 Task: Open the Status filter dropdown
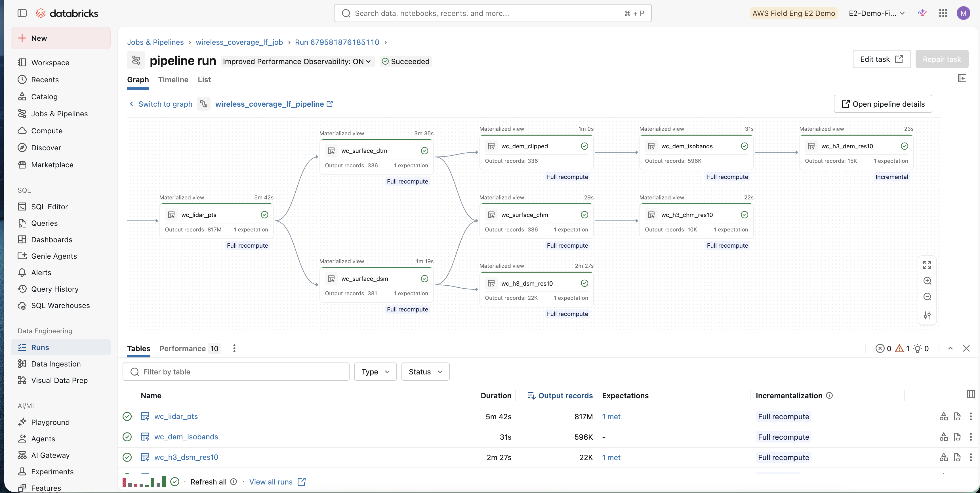click(x=425, y=372)
